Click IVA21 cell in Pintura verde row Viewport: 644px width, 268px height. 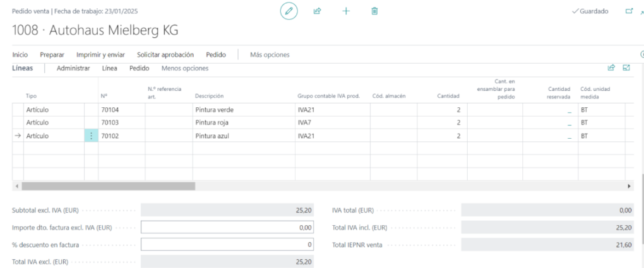(x=333, y=110)
